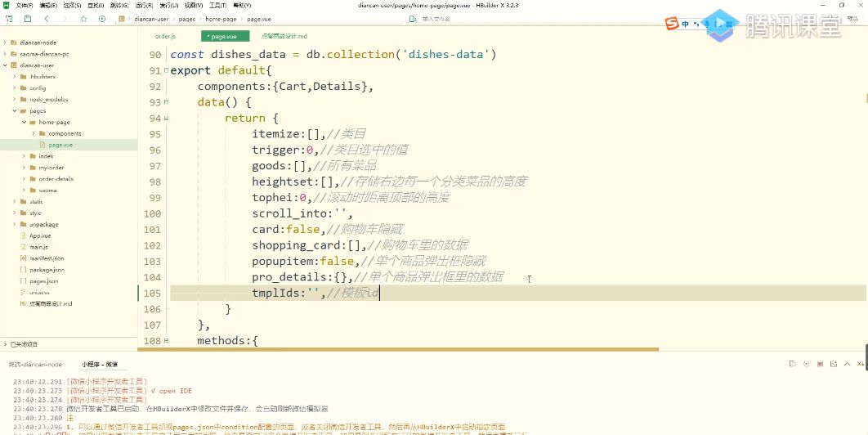Click the new file toolbar icon

[x=9, y=19]
